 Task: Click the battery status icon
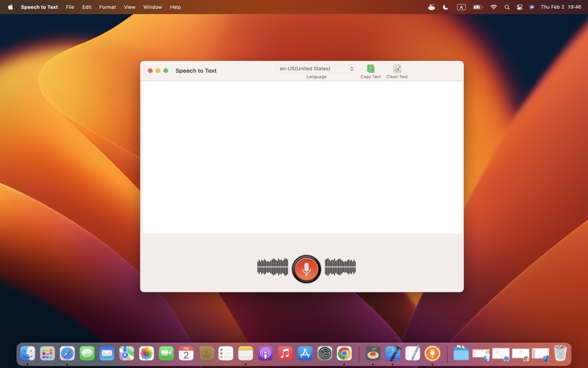[477, 7]
